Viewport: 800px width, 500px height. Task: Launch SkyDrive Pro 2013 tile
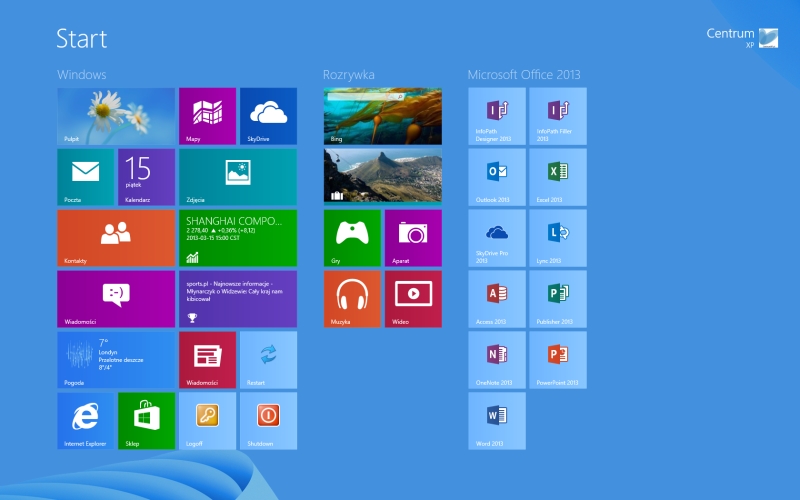(497, 238)
